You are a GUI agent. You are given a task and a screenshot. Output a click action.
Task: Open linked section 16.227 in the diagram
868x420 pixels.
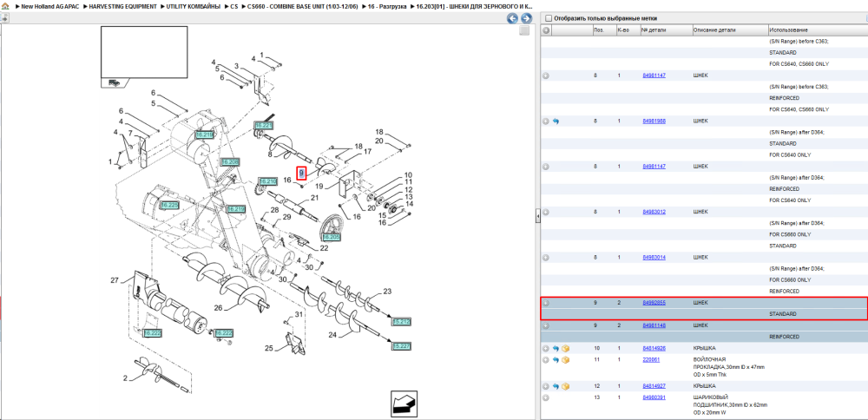(x=402, y=346)
